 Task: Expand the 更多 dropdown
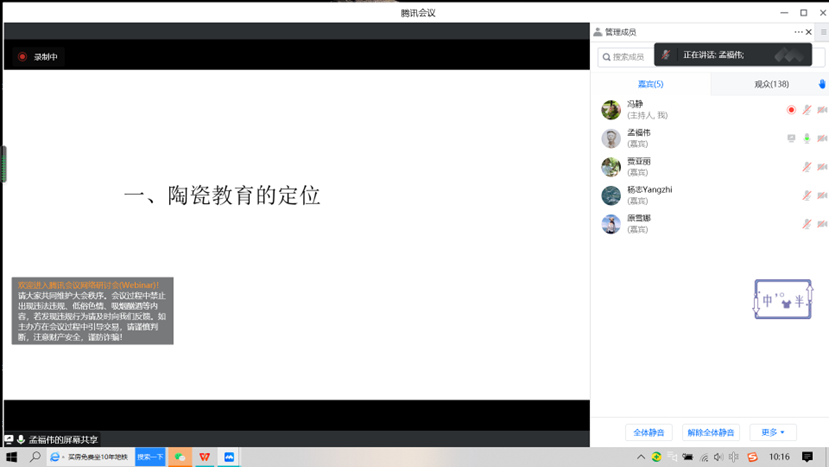click(773, 433)
